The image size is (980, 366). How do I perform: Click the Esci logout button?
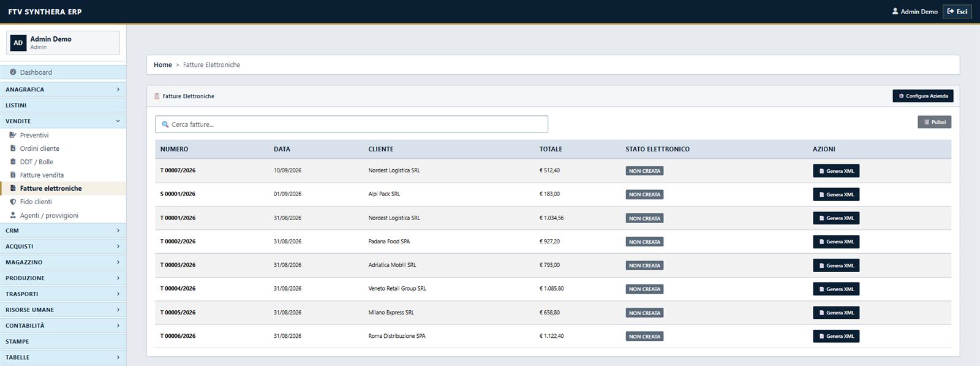pyautogui.click(x=957, y=11)
